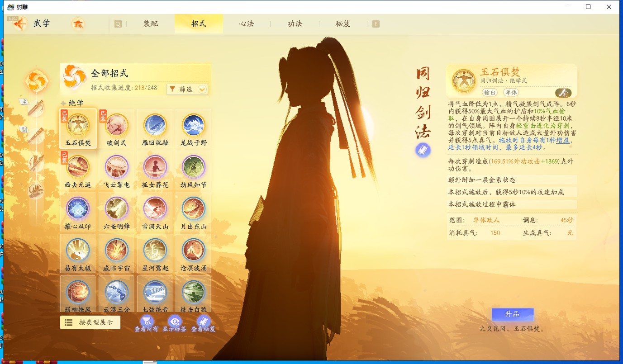Select the 技击白猿 skill icon

coord(194,292)
